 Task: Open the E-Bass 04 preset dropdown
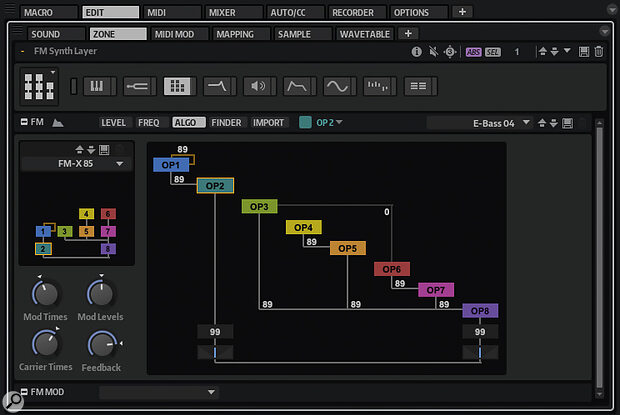tap(526, 123)
